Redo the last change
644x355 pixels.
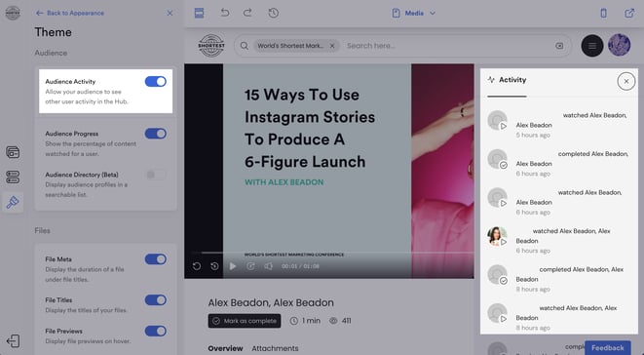(x=247, y=13)
